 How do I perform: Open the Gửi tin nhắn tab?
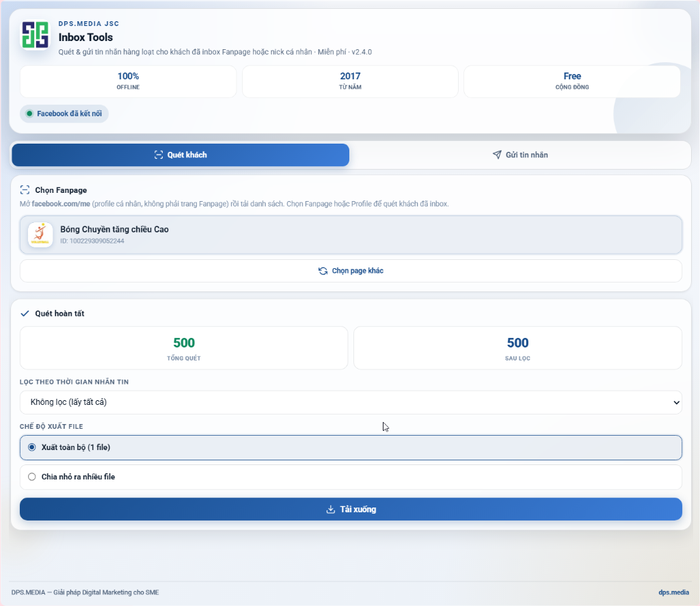pos(520,155)
